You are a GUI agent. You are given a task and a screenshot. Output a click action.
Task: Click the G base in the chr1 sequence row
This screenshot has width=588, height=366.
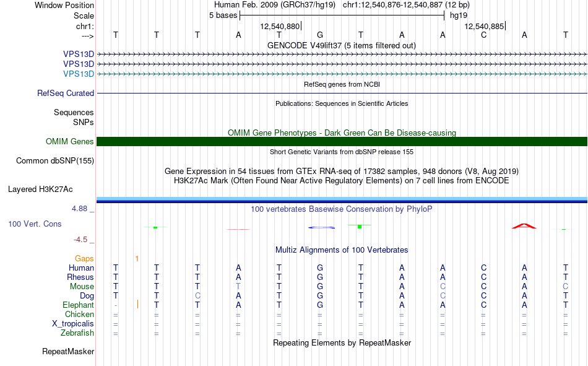point(320,35)
